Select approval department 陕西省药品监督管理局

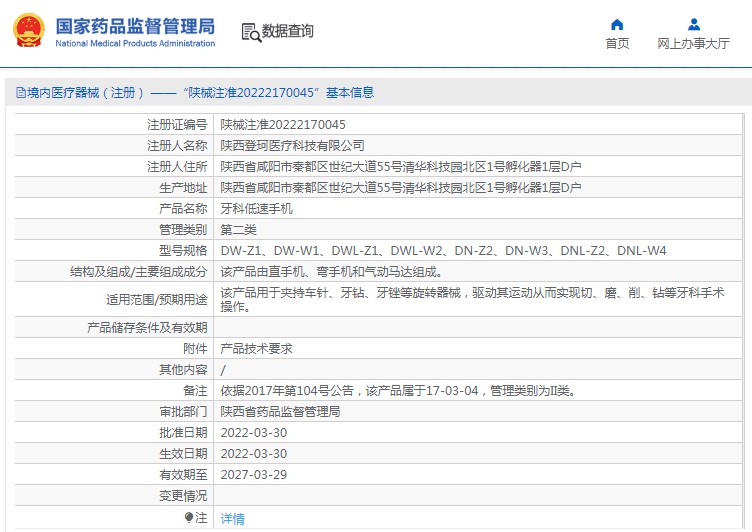click(x=281, y=412)
